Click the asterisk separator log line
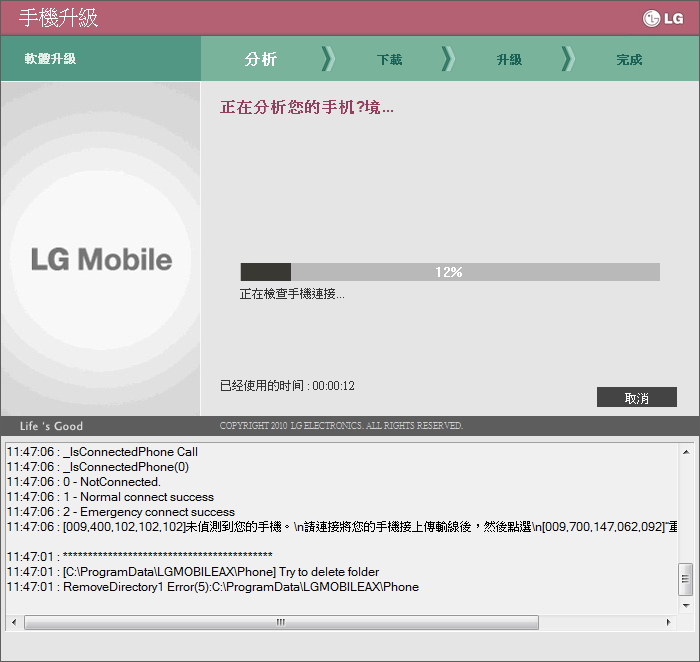Screen dimensions: 700x662 139,557
